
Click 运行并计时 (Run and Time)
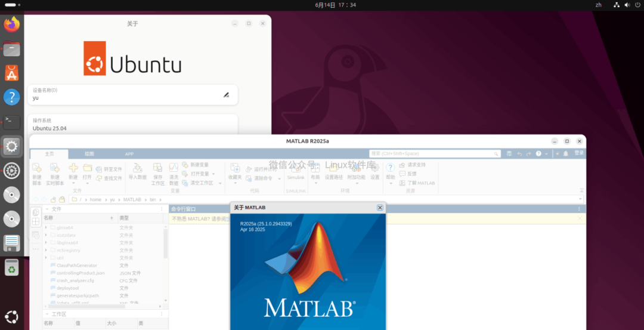pyautogui.click(x=261, y=169)
